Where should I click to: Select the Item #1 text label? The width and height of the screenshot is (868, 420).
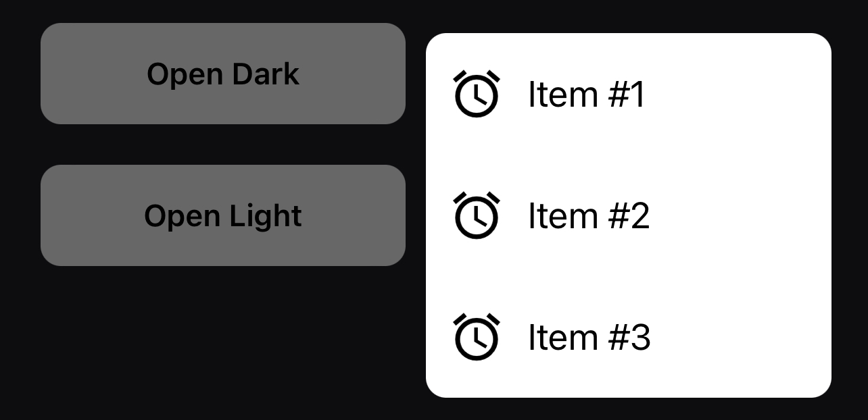tap(586, 94)
